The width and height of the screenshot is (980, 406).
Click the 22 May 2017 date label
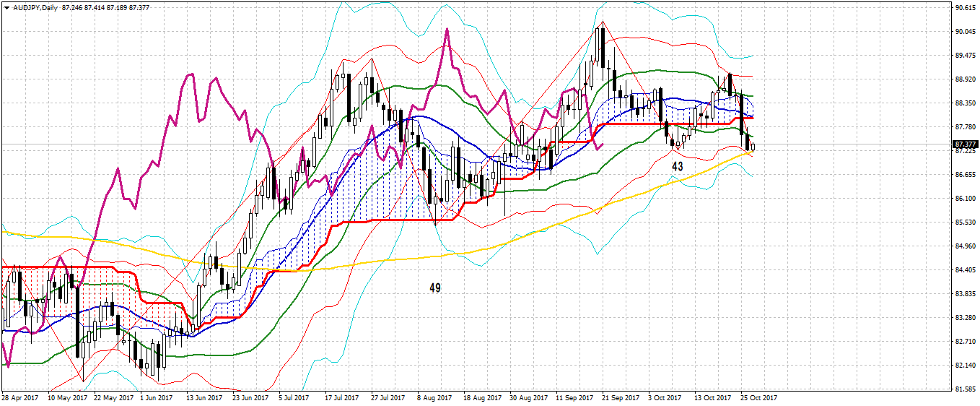coord(113,398)
